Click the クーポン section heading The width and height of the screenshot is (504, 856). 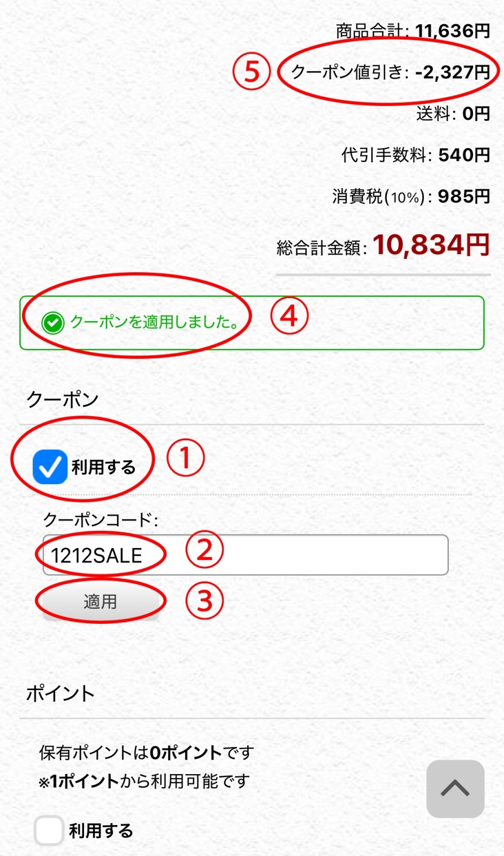63,400
